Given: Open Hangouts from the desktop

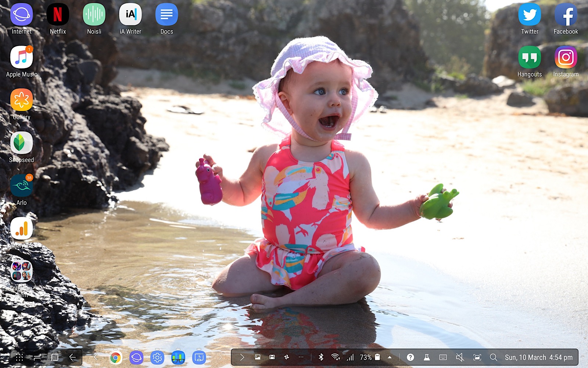Looking at the screenshot, I should (529, 57).
